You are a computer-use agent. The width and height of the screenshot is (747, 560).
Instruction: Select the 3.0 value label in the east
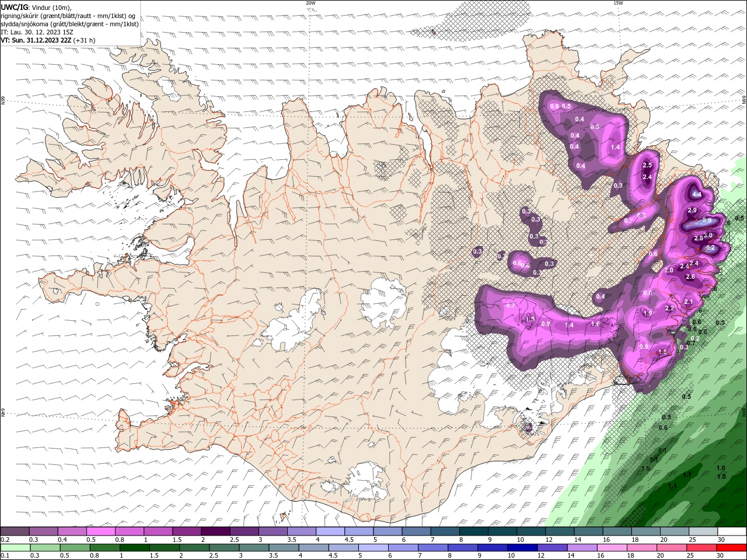click(708, 235)
